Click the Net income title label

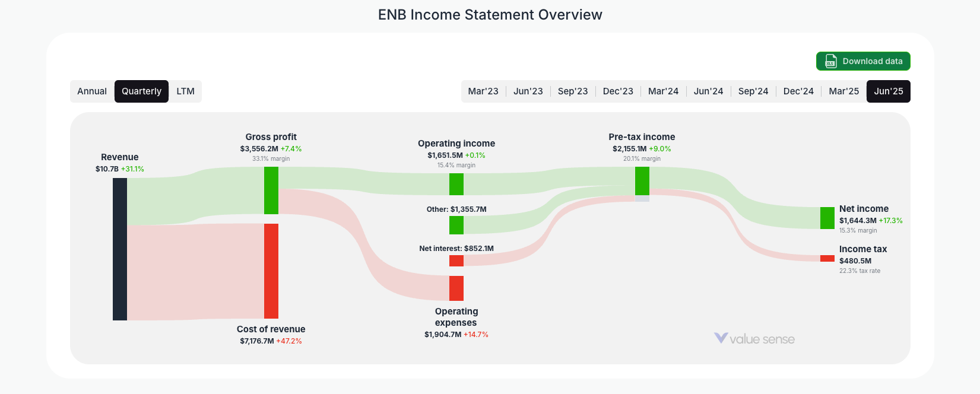click(x=864, y=209)
